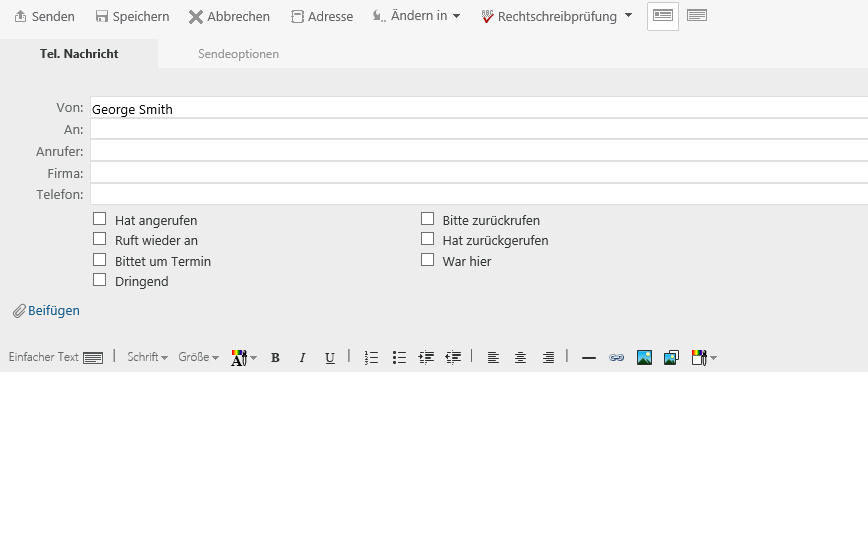Click the Beifügen attachment link
The image size is (868, 541).
(54, 311)
